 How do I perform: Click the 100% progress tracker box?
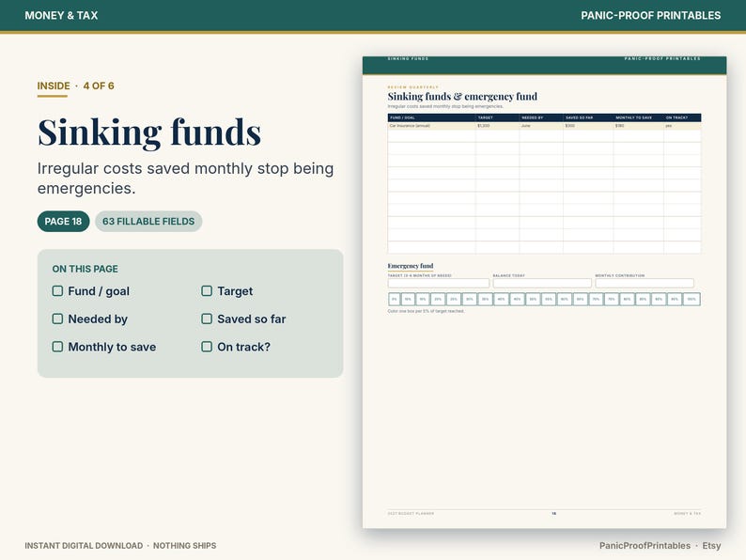click(x=692, y=300)
